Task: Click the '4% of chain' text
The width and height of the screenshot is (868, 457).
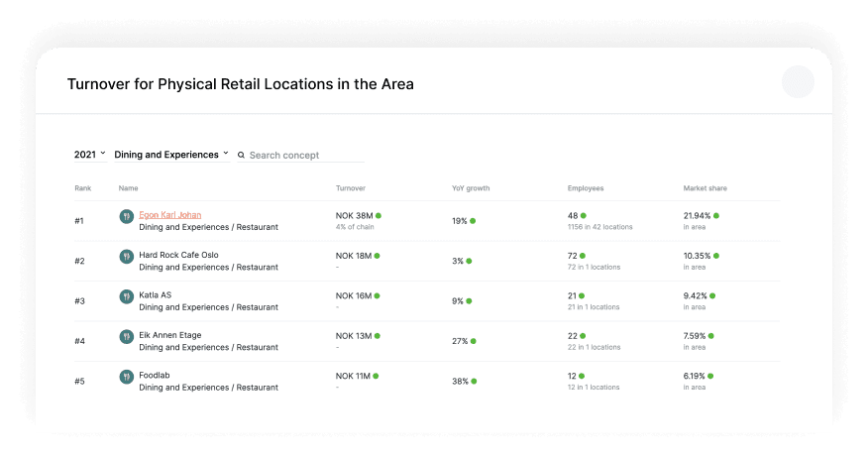Action: 355,227
